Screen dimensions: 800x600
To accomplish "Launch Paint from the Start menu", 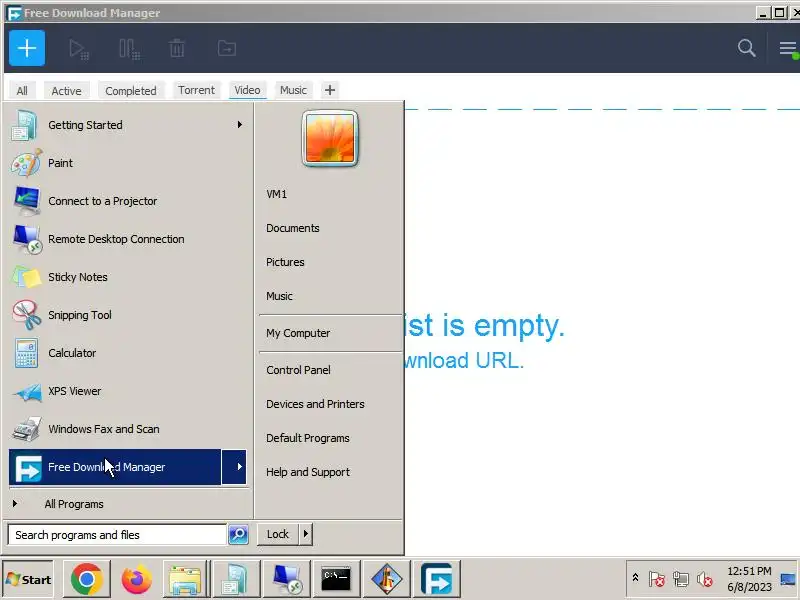I will [x=128, y=163].
